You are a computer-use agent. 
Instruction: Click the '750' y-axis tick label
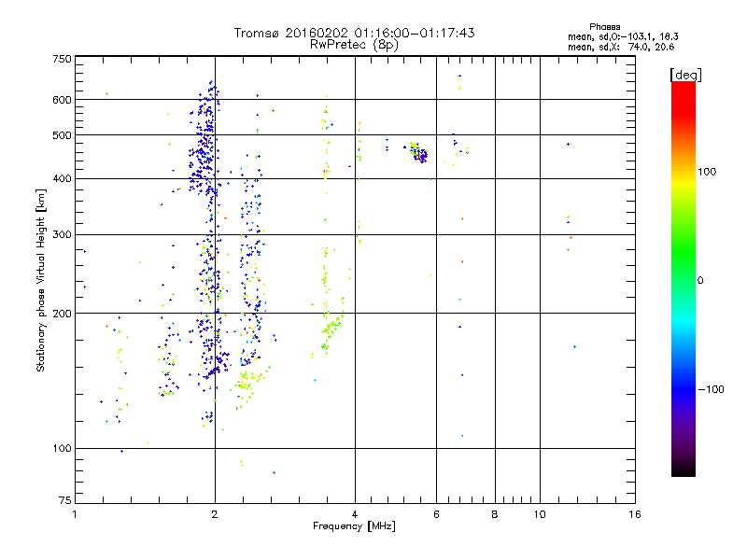click(x=62, y=59)
